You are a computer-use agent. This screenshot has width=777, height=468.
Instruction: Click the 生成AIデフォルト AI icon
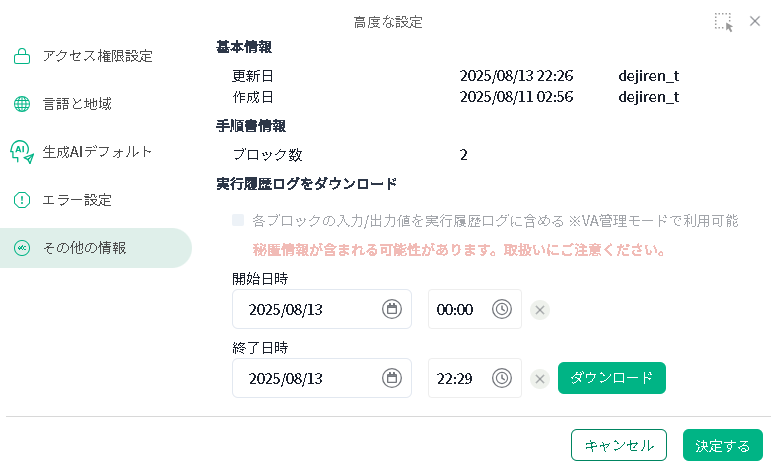click(22, 152)
